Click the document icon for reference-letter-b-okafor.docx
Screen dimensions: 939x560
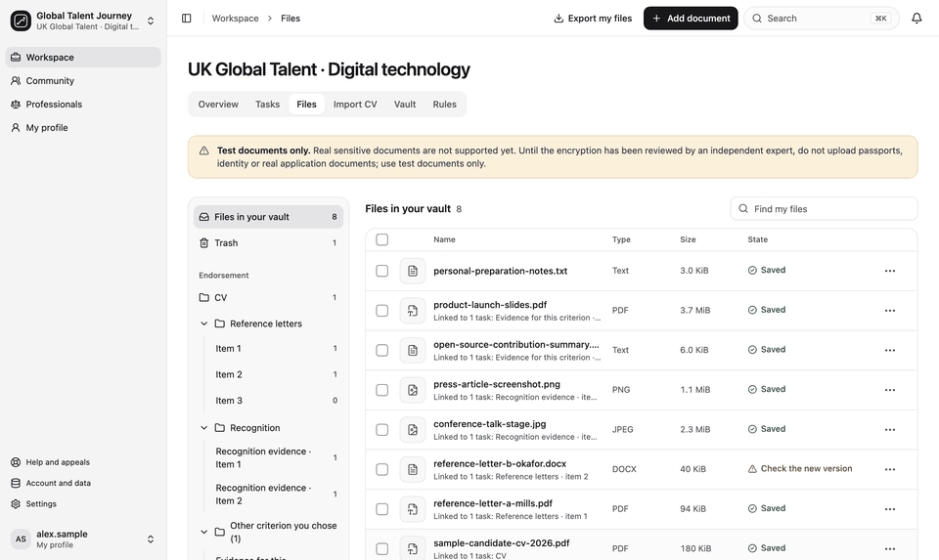pyautogui.click(x=413, y=470)
